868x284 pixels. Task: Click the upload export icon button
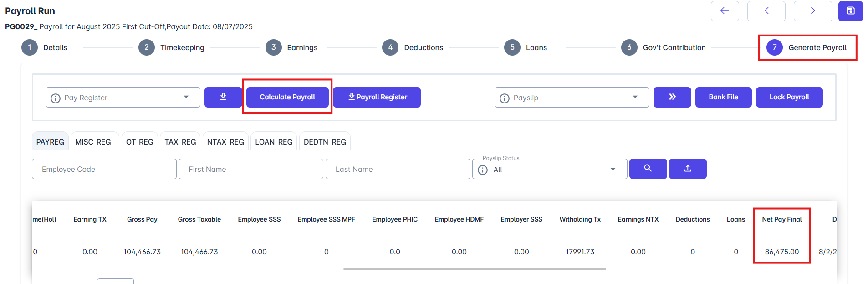(x=688, y=169)
